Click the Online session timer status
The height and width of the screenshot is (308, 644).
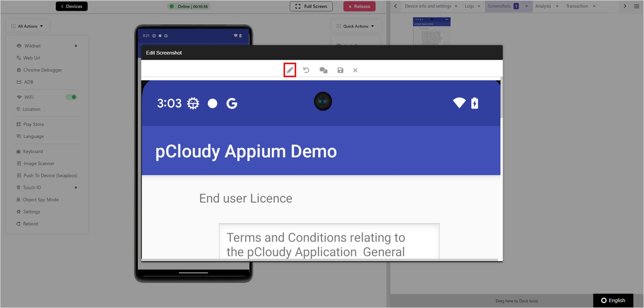click(x=189, y=6)
